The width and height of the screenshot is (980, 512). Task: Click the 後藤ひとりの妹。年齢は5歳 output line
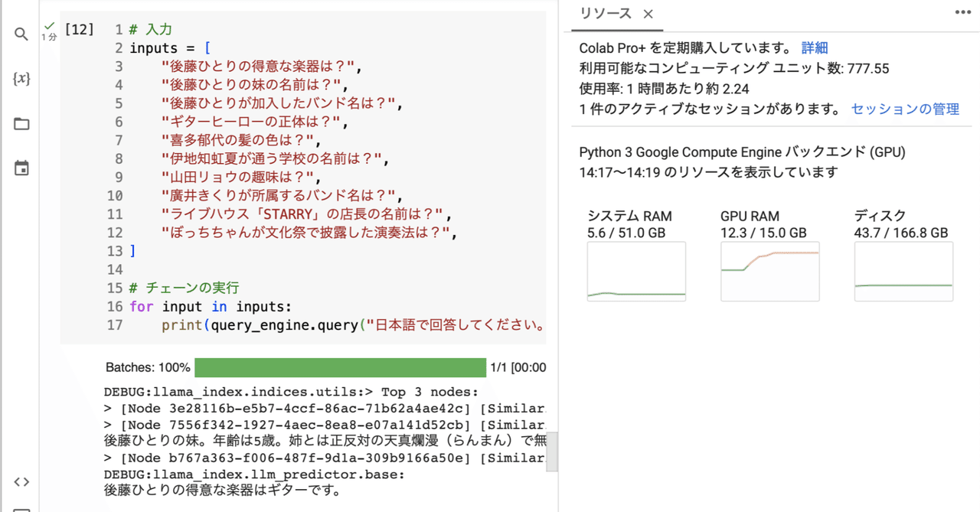(x=325, y=441)
